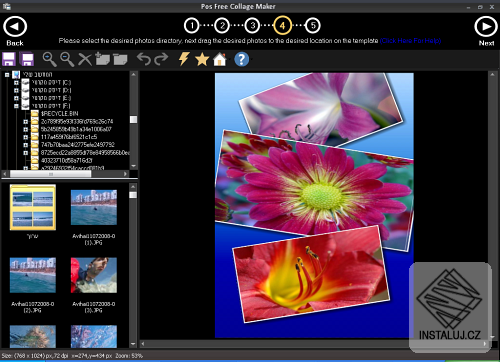Click folder tree horizontal scrollbar thumb
The width and height of the screenshot is (500, 362).
pyautogui.click(x=50, y=174)
